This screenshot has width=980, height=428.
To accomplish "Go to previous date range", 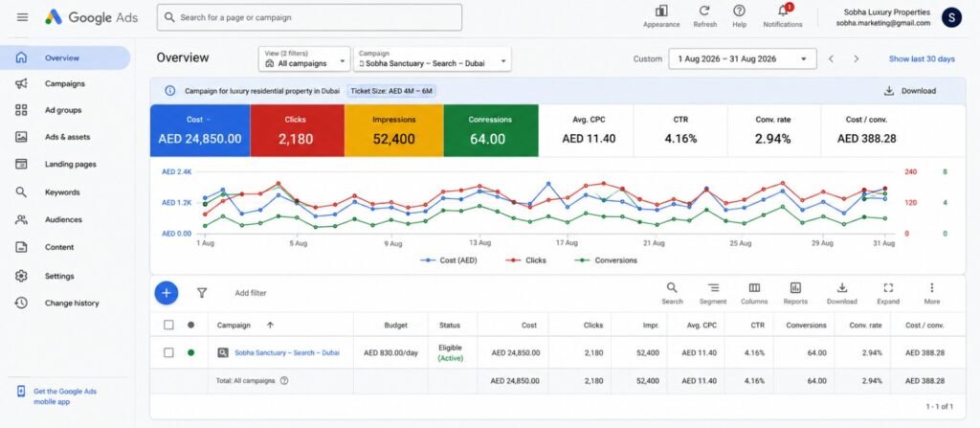I will (x=832, y=58).
